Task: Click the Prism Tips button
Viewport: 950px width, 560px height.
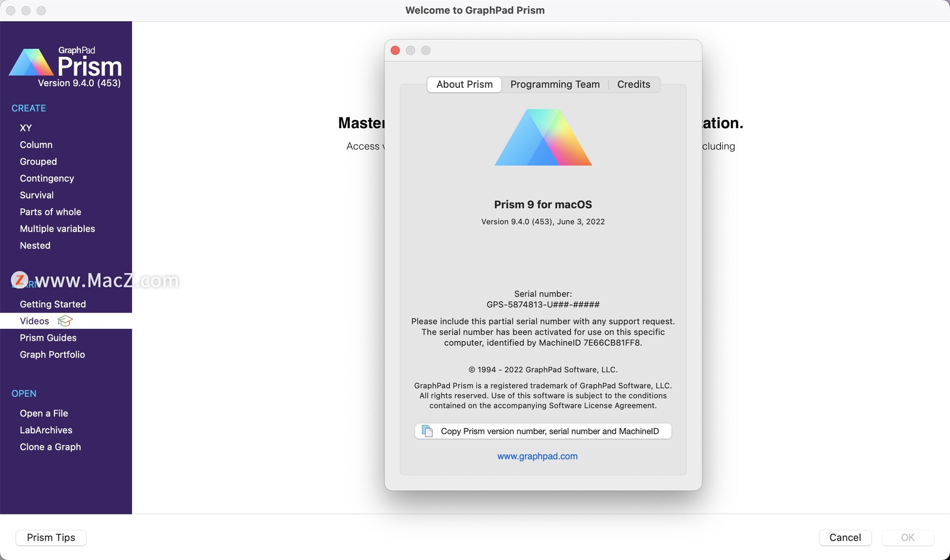Action: (51, 538)
